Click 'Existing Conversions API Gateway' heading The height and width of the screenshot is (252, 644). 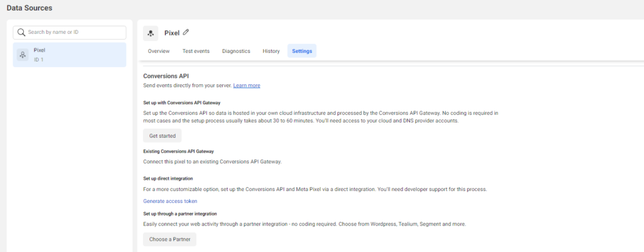coord(178,151)
